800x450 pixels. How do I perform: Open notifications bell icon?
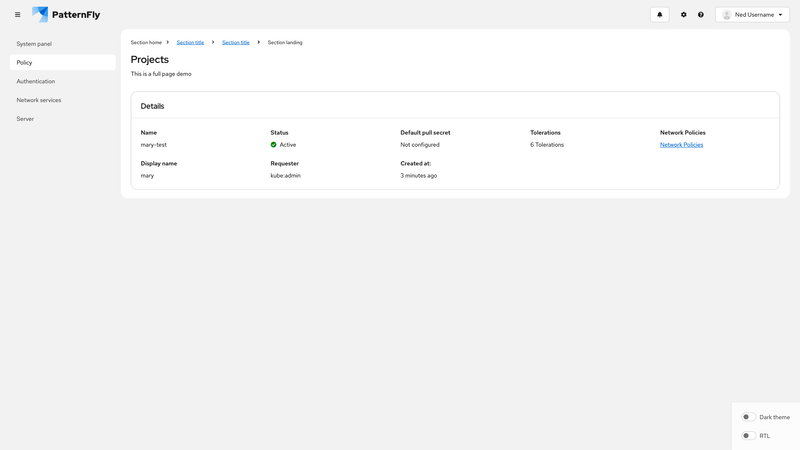[x=659, y=15]
